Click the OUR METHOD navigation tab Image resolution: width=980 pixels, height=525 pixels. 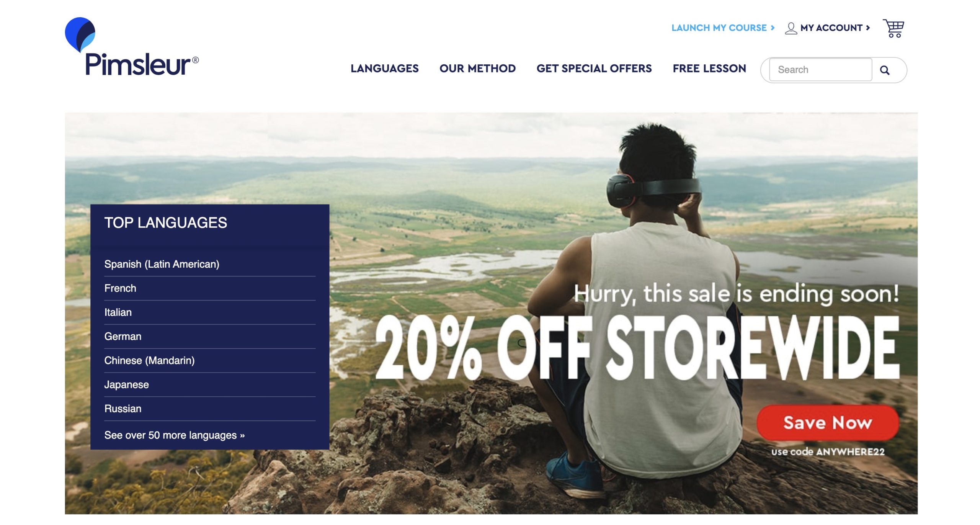(x=478, y=68)
